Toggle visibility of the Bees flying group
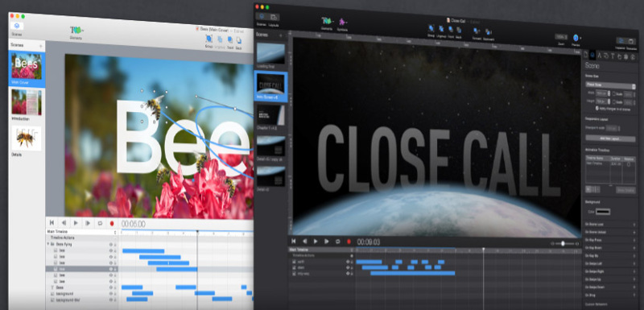Screen dimensions: 644x310 (110, 244)
